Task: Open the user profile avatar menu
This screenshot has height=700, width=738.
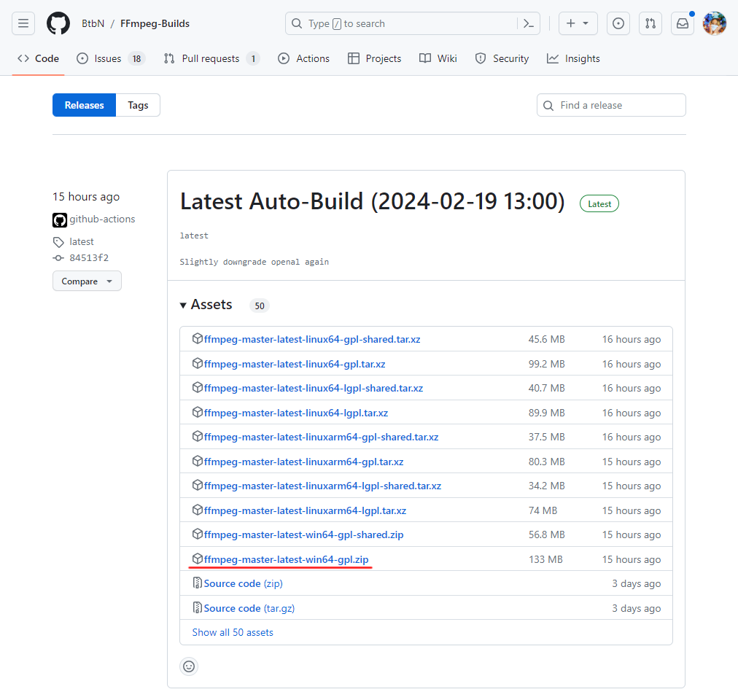Action: click(x=715, y=23)
